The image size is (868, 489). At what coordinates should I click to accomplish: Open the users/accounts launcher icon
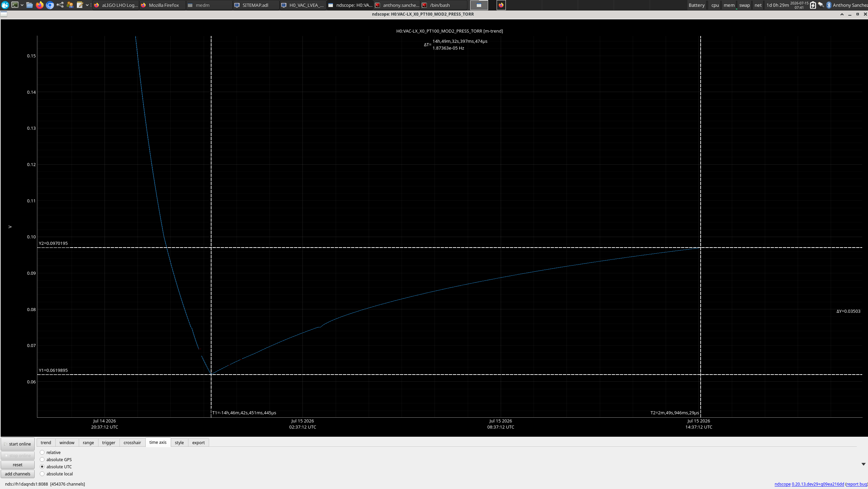click(x=70, y=5)
